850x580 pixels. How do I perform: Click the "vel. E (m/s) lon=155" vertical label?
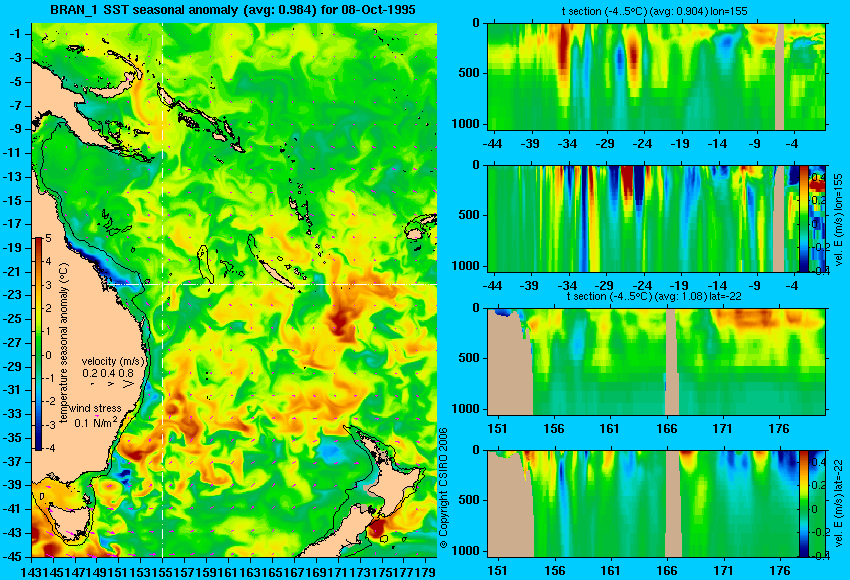pyautogui.click(x=839, y=220)
